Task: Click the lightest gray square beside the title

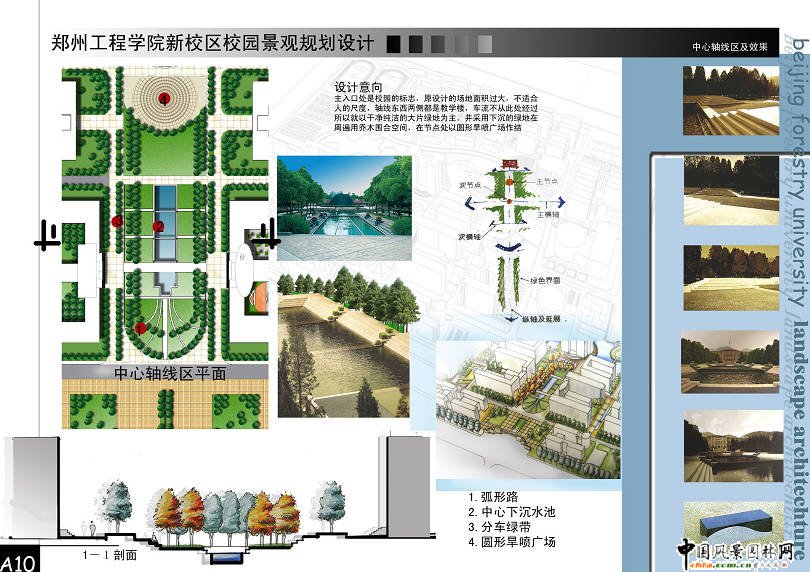Action: 484,43
